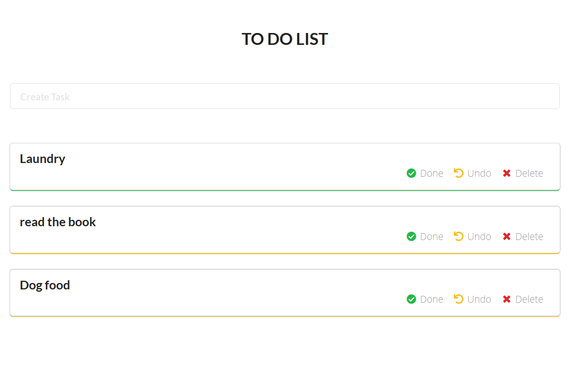Click yellow undo arrow icon on "read the book"
This screenshot has width=574, height=392.
tap(458, 236)
